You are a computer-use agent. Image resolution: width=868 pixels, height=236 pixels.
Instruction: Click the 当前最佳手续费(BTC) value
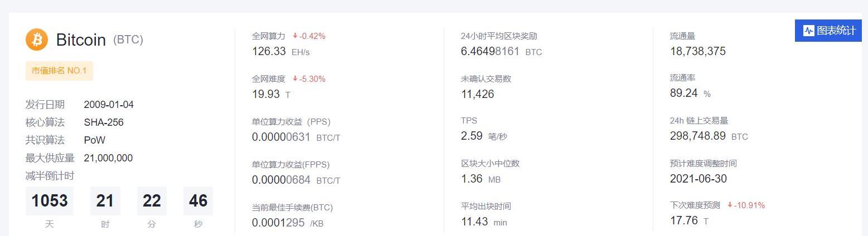278,222
